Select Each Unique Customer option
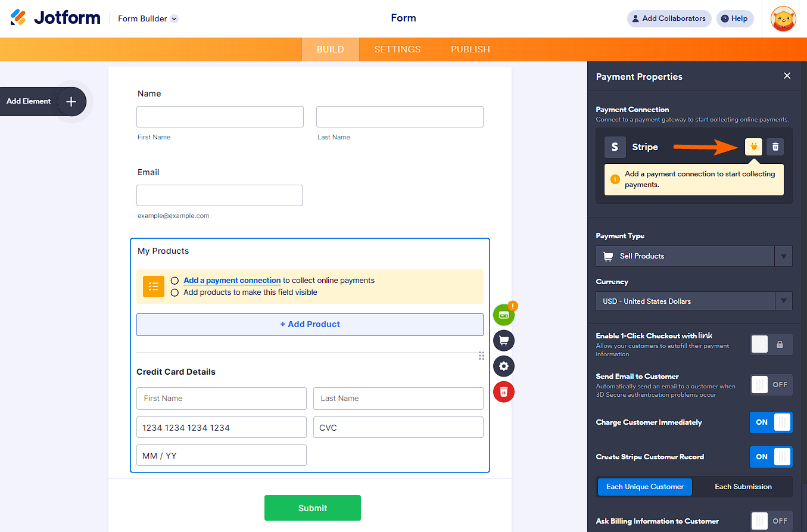807x532 pixels. 645,487
